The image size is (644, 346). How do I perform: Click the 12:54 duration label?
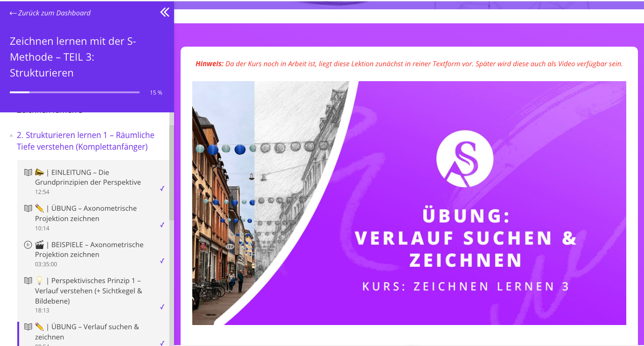click(x=42, y=192)
